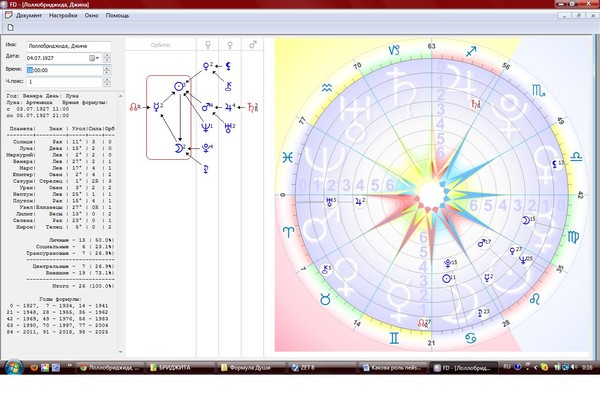Viewport: 600px width, 399px height.
Task: Click the Mars symbol in the formula diagram
Action: (x=207, y=107)
